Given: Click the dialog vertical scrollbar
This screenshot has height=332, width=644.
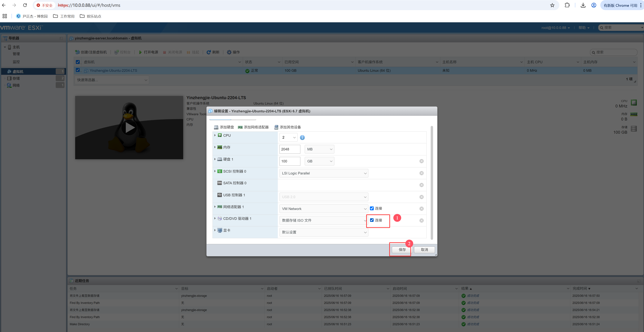Looking at the screenshot, I should click(432, 182).
